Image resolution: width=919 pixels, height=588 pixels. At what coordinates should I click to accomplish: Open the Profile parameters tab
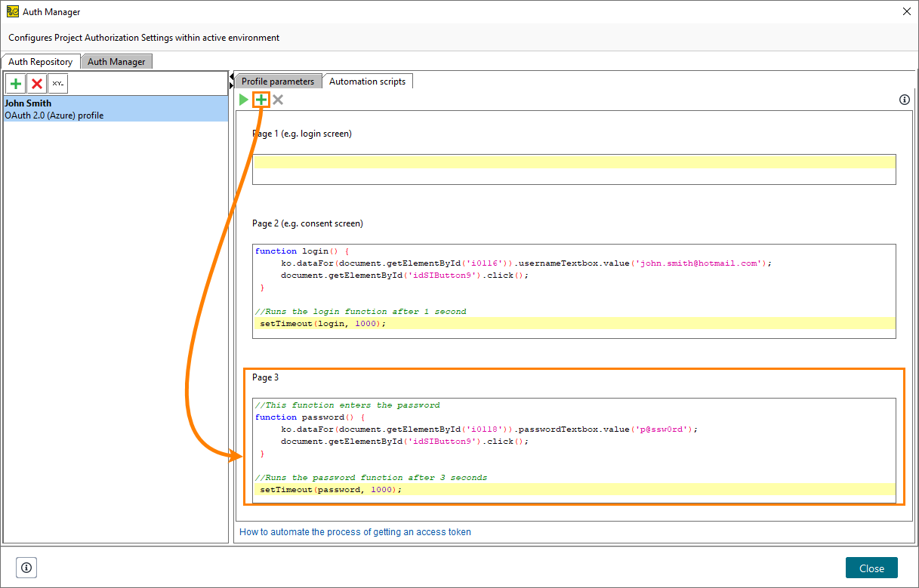[x=277, y=80]
